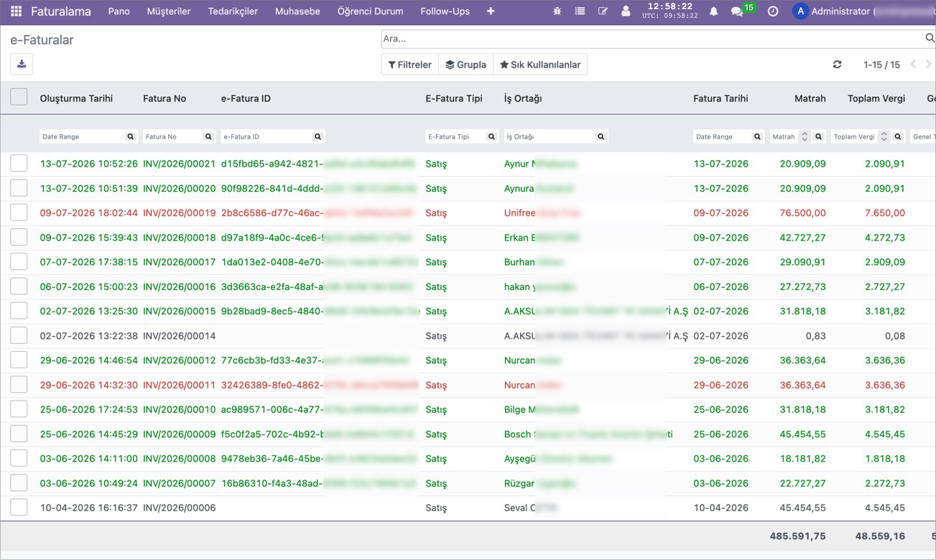Select checkbox for INV/2026/00020

(19, 188)
